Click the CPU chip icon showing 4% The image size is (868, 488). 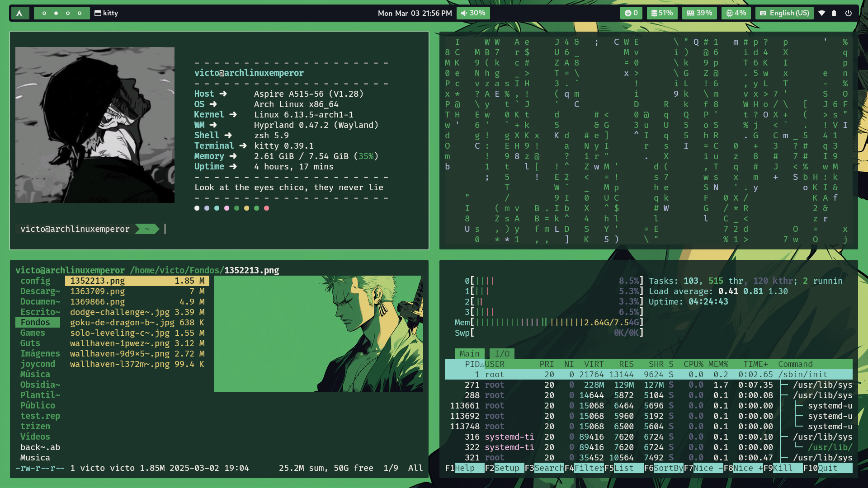coord(736,13)
